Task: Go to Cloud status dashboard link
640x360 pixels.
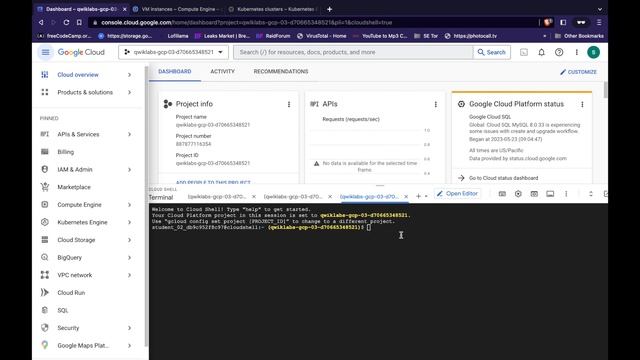Action: (503, 178)
